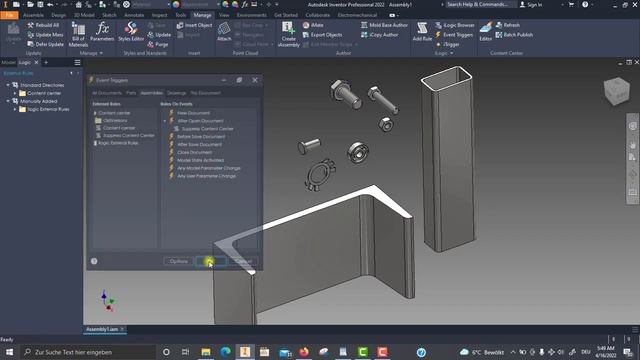The height and width of the screenshot is (360, 640).
Task: Click the shopping cart icon in title bar
Action: pyautogui.click(x=571, y=4)
